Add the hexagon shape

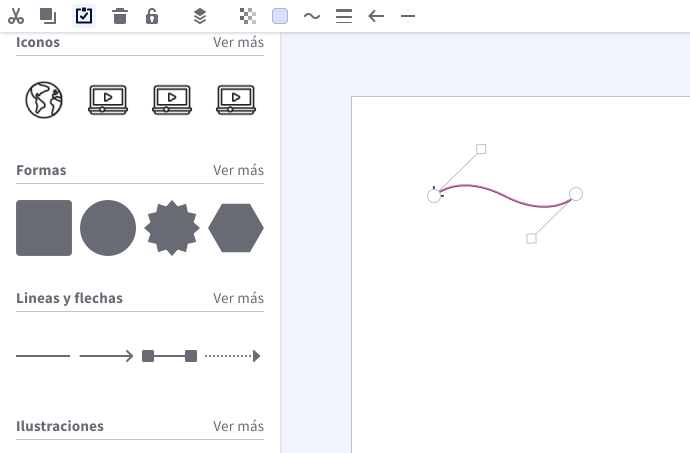pyautogui.click(x=236, y=228)
